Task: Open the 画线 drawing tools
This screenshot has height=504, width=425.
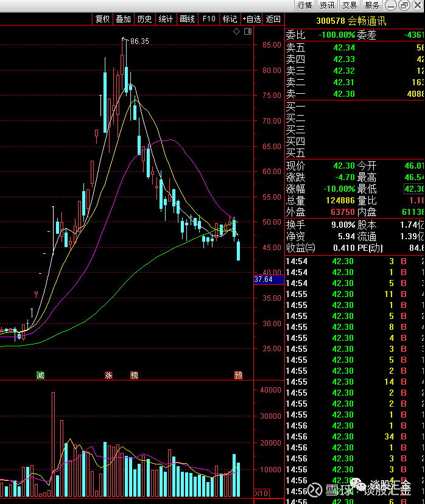Action: pos(187,19)
